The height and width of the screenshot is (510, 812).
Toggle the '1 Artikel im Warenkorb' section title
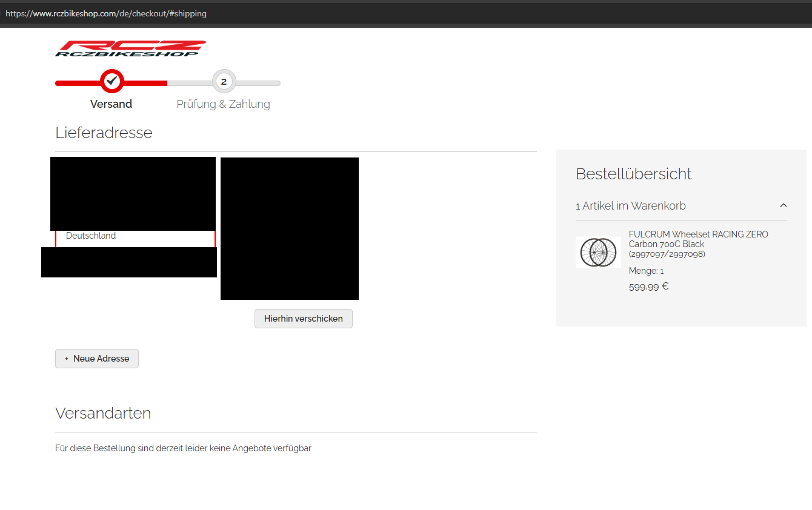(630, 206)
